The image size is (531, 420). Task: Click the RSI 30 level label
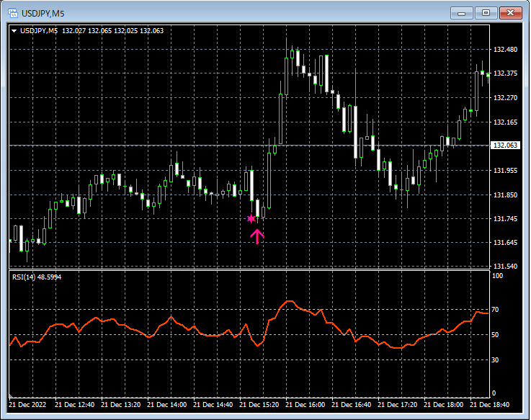pyautogui.click(x=495, y=359)
